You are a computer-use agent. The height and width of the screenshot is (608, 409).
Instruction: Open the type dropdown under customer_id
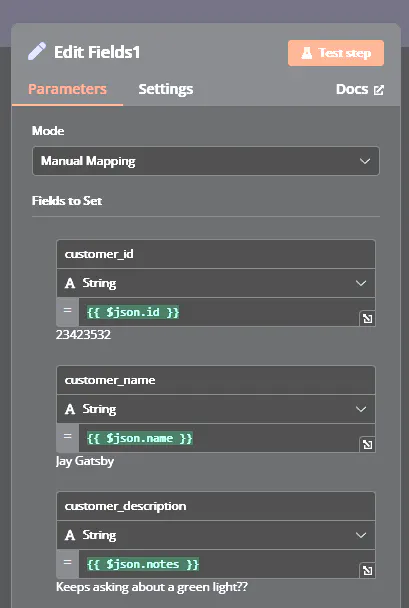click(x=216, y=283)
